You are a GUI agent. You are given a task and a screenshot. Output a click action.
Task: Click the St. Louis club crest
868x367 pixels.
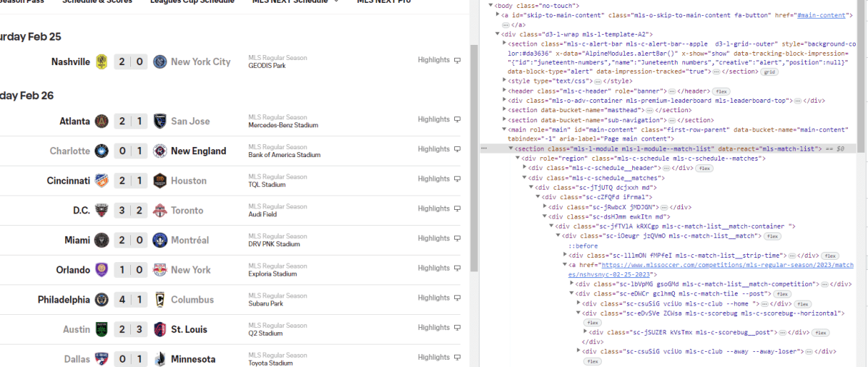tap(160, 329)
